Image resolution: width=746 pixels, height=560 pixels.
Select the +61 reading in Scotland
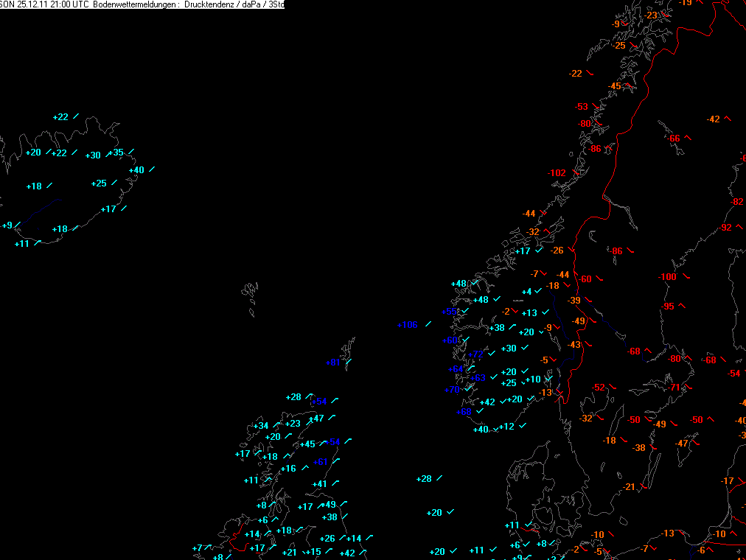coord(320,461)
